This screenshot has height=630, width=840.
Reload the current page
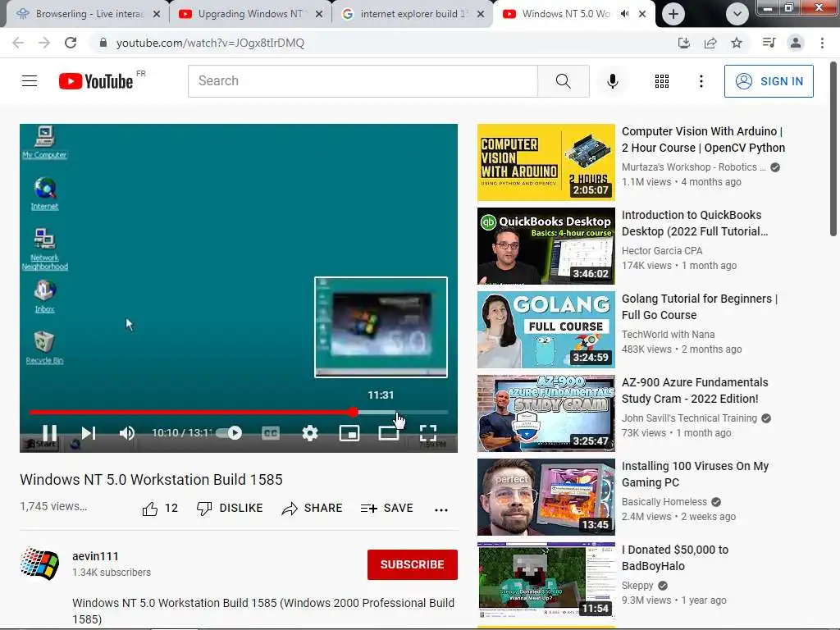coord(71,43)
